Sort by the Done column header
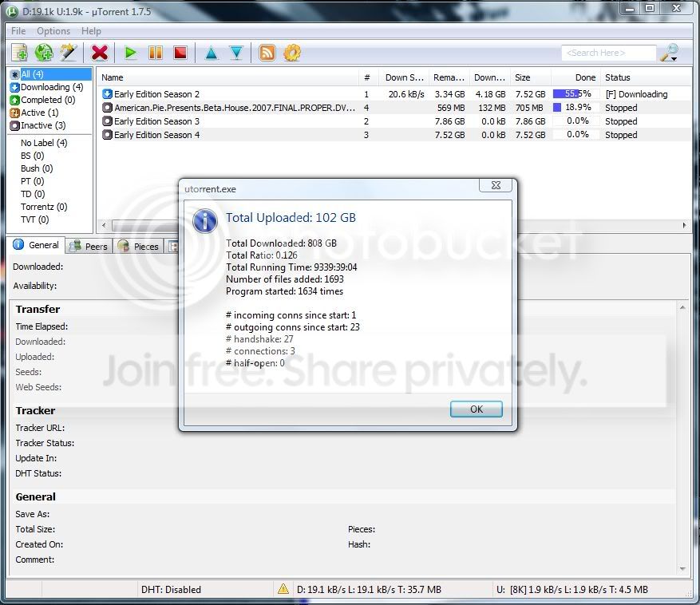The width and height of the screenshot is (700, 605). click(576, 77)
